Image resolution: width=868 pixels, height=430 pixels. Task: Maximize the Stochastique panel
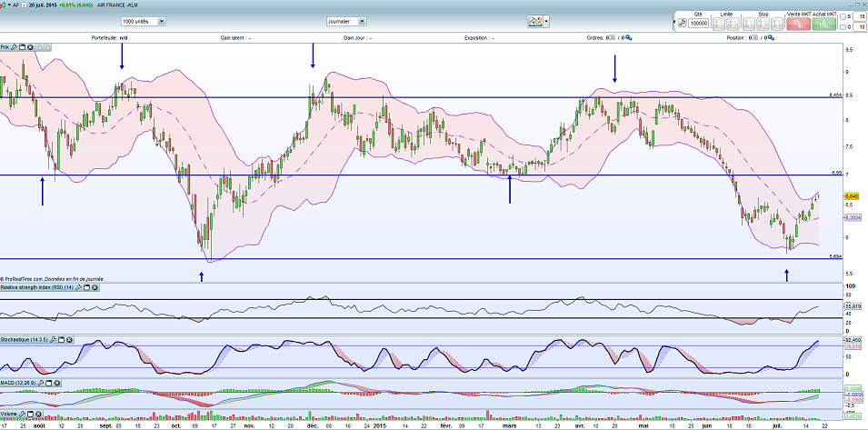coord(61,340)
